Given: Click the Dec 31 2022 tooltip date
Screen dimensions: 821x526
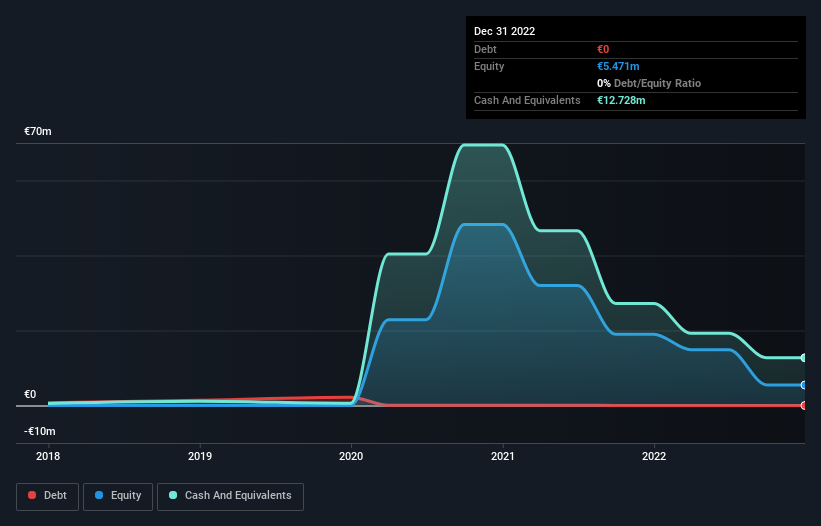Looking at the screenshot, I should click(504, 31).
